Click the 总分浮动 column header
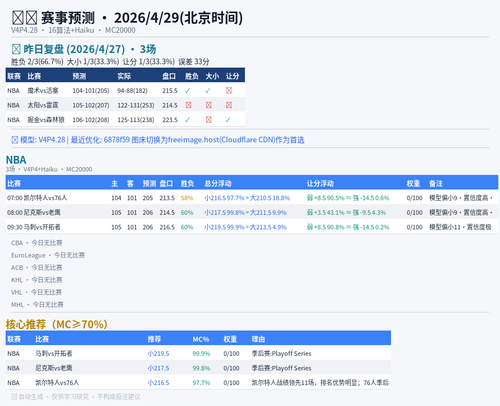The height and width of the screenshot is (406, 500). tap(218, 183)
